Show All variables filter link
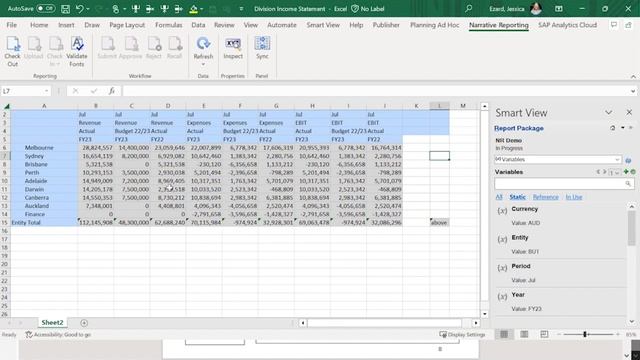This screenshot has width=640, height=360. click(499, 197)
